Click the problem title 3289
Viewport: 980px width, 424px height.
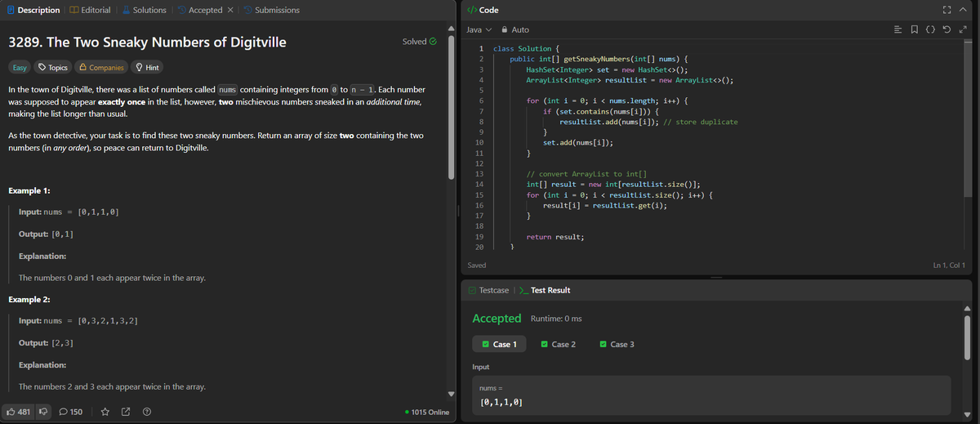tap(147, 42)
